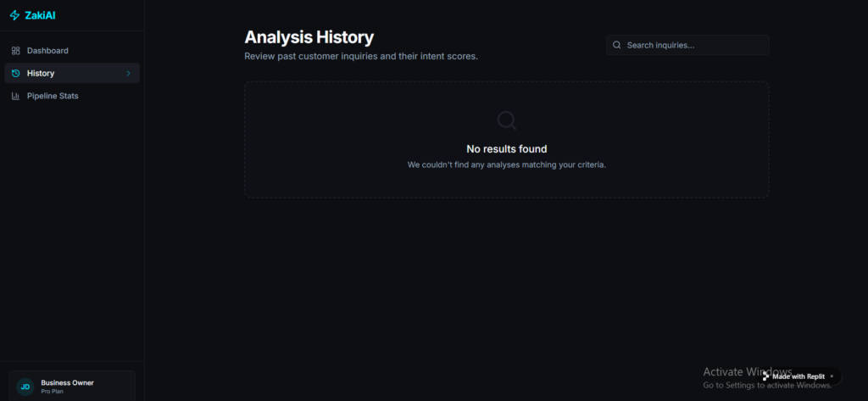Go to the Pipeline Stats menu label
The image size is (868, 401).
click(53, 96)
